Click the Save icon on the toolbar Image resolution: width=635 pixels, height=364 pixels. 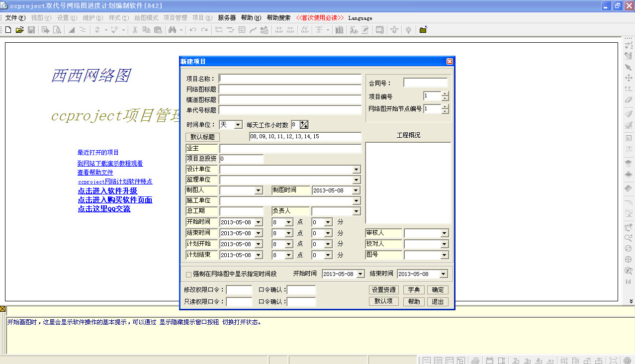point(31,30)
